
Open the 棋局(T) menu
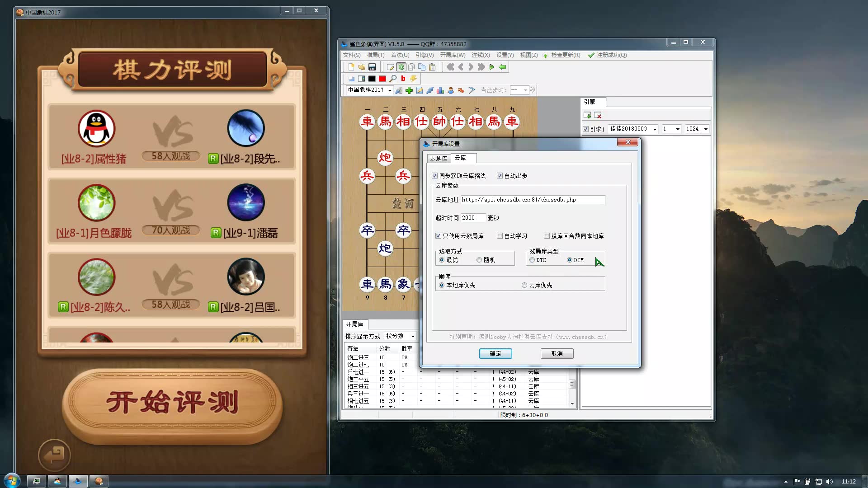376,55
